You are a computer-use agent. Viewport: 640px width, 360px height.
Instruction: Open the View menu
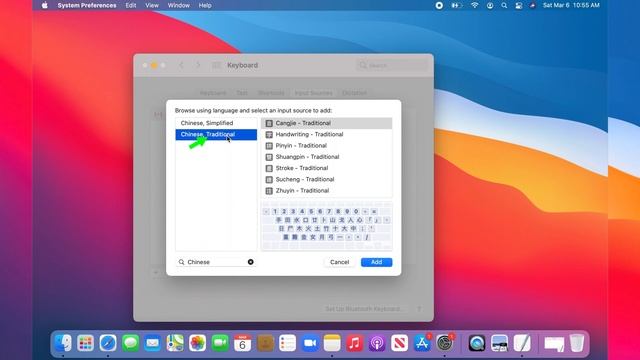pos(152,5)
